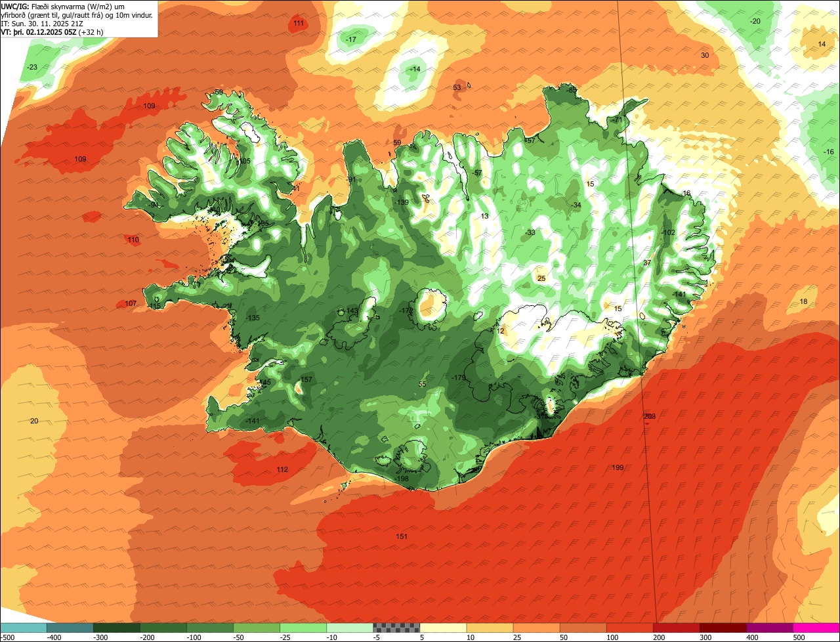
Task: Click the map value 55
Action: pyautogui.click(x=422, y=384)
